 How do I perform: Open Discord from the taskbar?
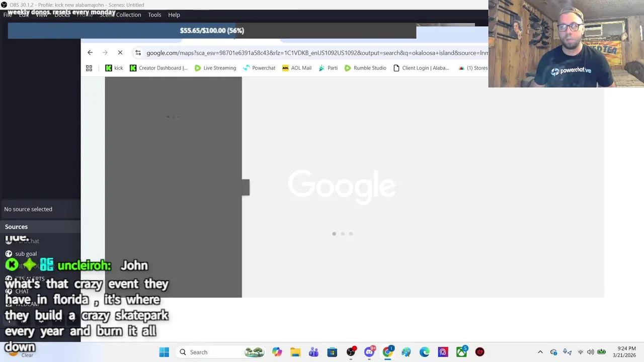tap(369, 352)
